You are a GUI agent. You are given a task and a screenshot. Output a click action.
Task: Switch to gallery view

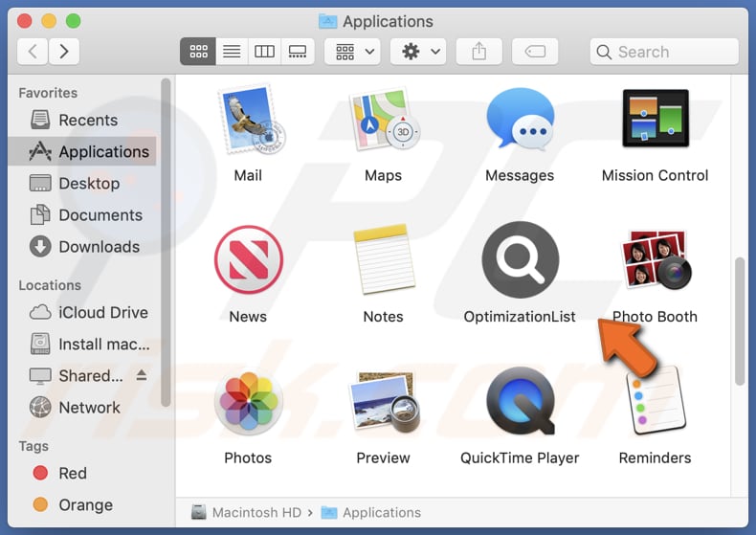point(298,51)
